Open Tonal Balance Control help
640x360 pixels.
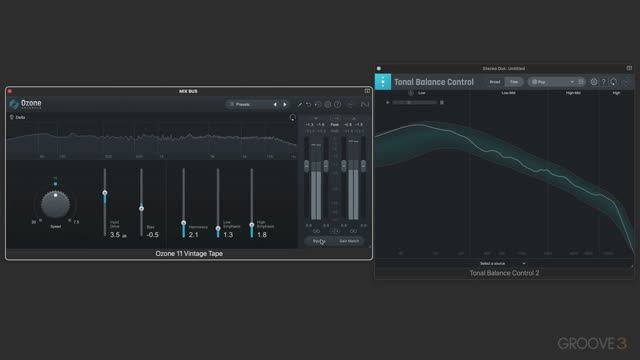[604, 82]
